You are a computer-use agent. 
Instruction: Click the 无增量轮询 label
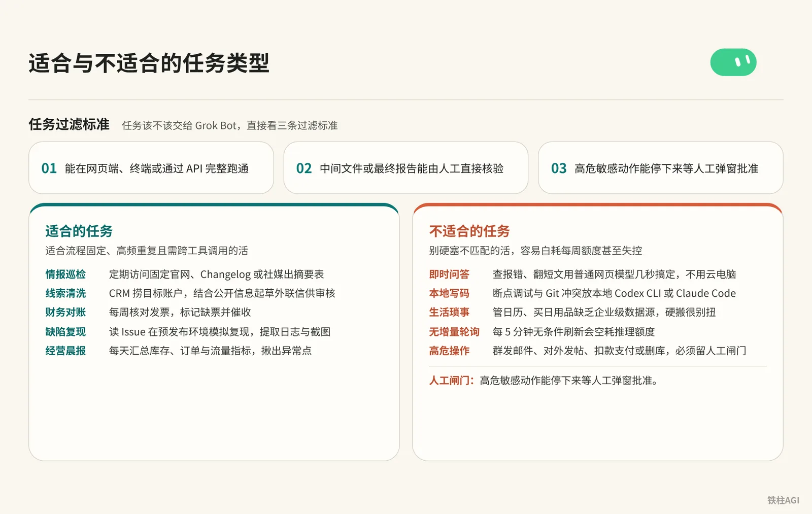click(454, 332)
